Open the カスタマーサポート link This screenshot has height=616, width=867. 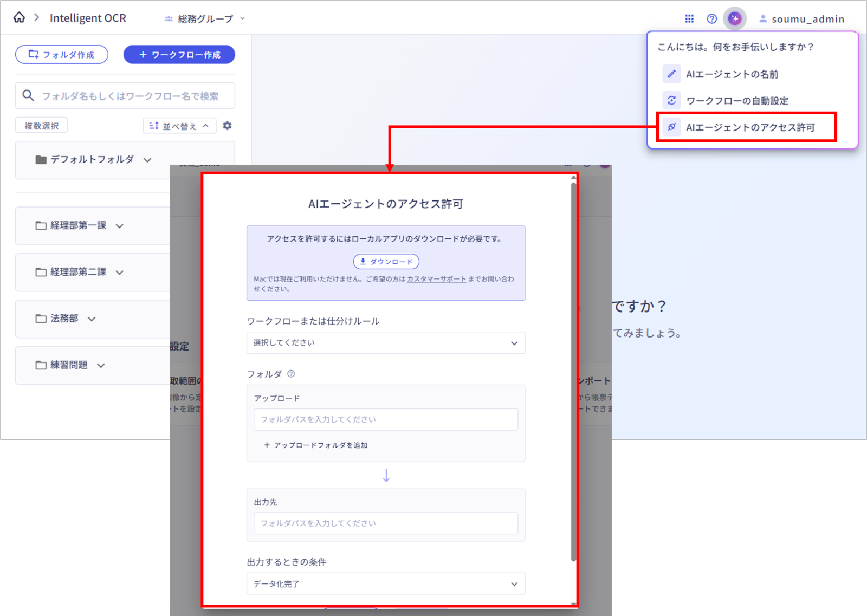pyautogui.click(x=436, y=278)
